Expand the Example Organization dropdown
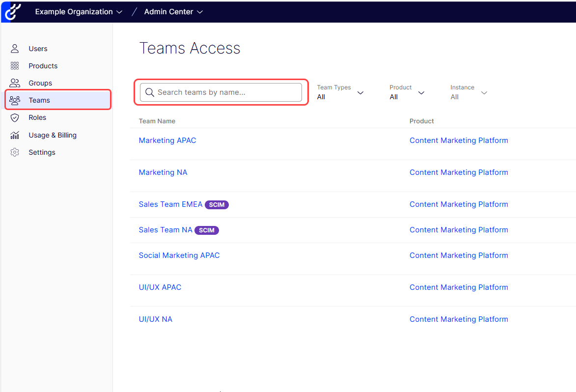The width and height of the screenshot is (576, 392). (79, 12)
